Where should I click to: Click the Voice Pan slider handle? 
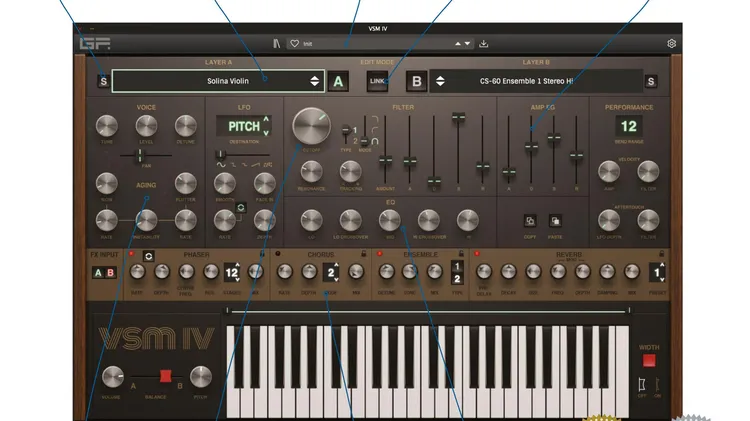point(140,155)
